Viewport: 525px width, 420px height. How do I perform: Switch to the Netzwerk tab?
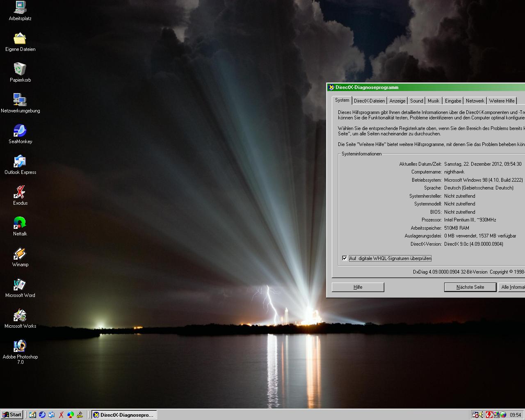(475, 101)
